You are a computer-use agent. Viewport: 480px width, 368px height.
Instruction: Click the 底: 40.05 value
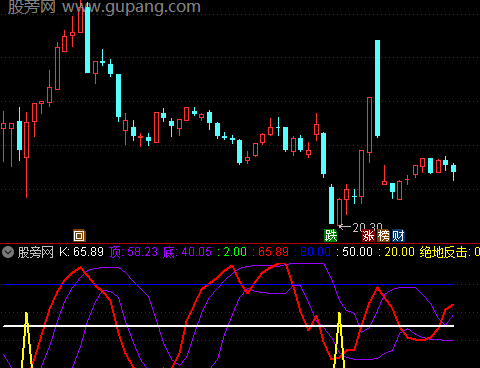(x=187, y=252)
